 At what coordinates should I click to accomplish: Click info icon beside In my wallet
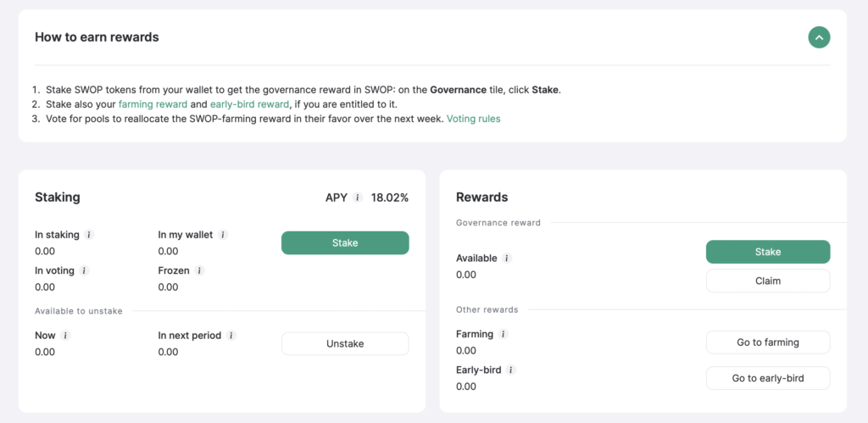click(x=223, y=235)
